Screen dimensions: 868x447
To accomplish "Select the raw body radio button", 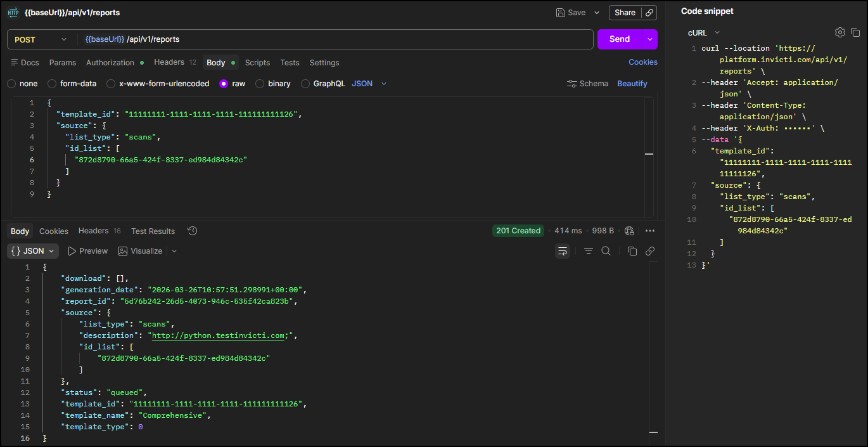I will (224, 83).
